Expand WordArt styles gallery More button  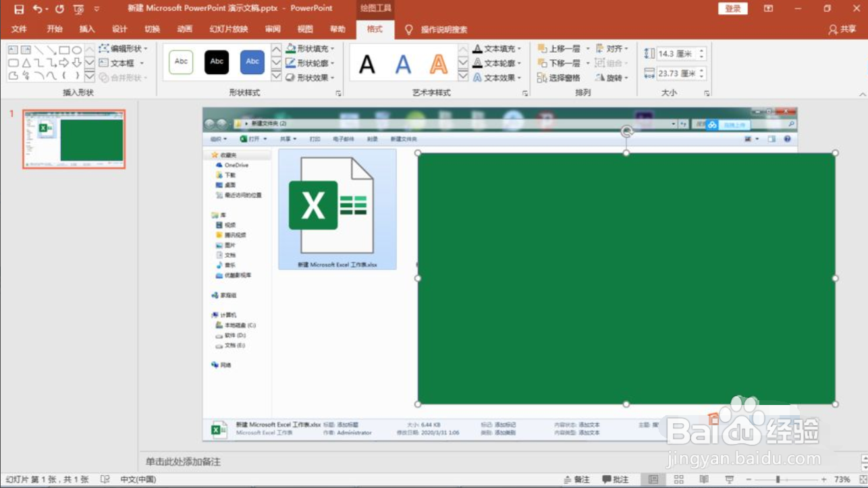click(463, 76)
